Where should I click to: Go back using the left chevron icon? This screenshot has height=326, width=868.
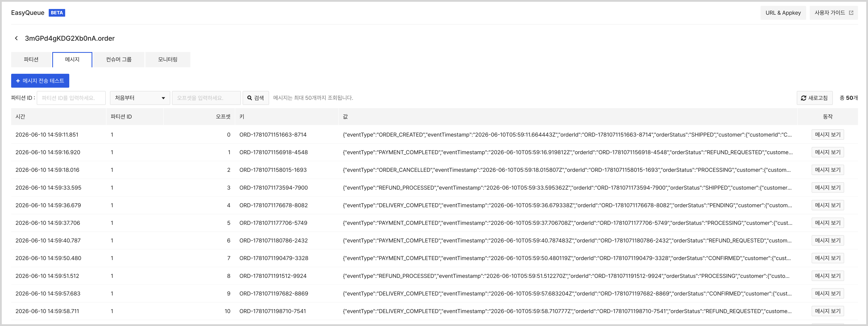click(16, 38)
